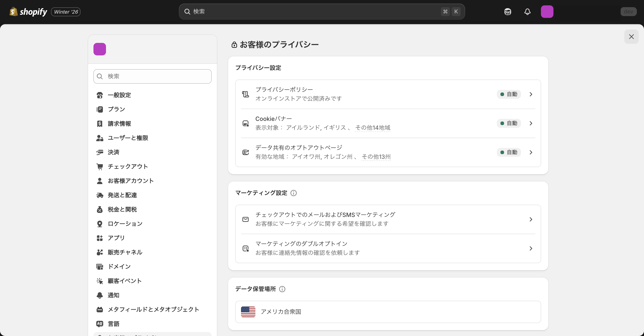Switch to ドメイン settings
The width and height of the screenshot is (644, 336).
(119, 266)
